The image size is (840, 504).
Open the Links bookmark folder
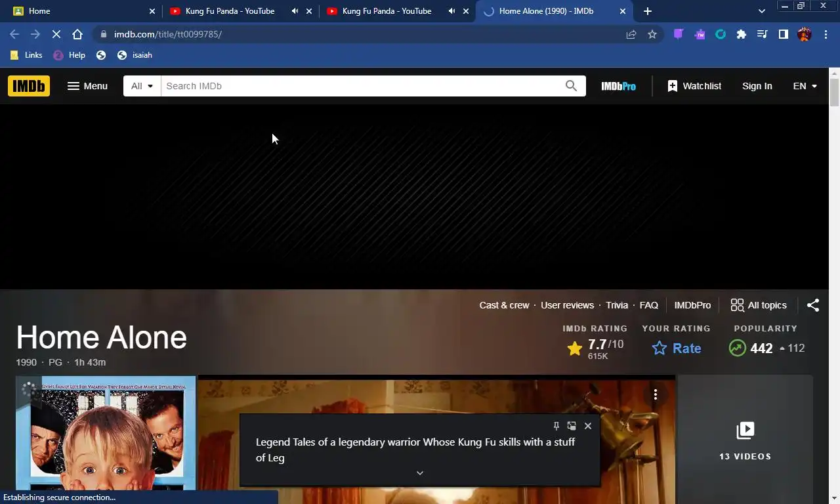pyautogui.click(x=26, y=55)
